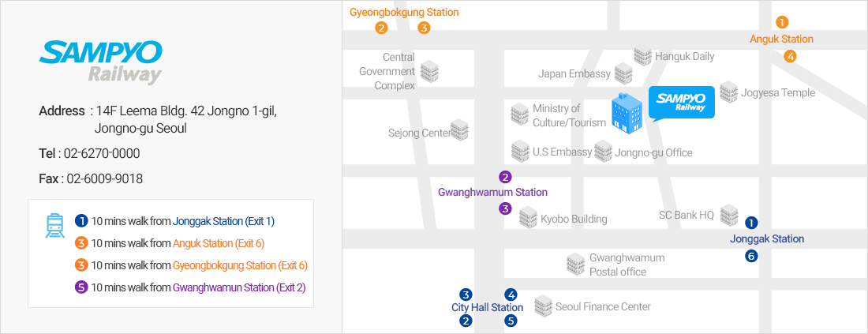Click the U.S Embassy building icon

(x=520, y=152)
